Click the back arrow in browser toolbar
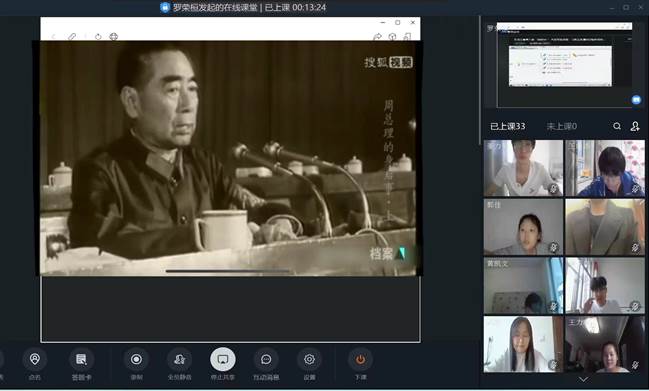 click(53, 36)
